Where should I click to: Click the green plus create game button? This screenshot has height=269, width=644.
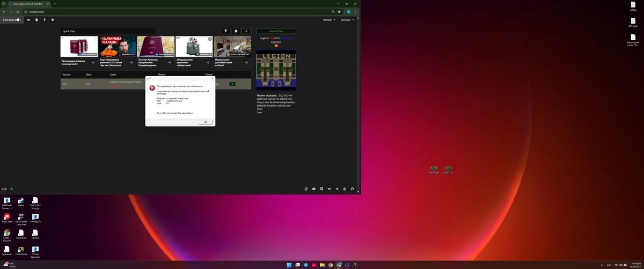click(246, 31)
